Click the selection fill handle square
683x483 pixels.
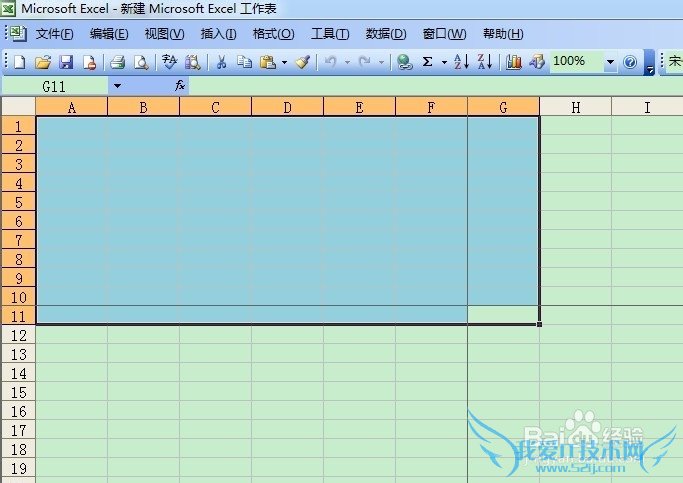point(539,324)
